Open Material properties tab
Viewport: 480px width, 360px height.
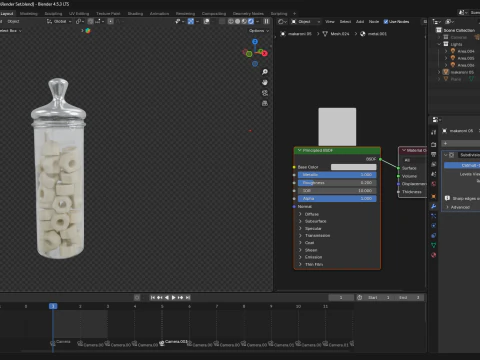(433, 255)
